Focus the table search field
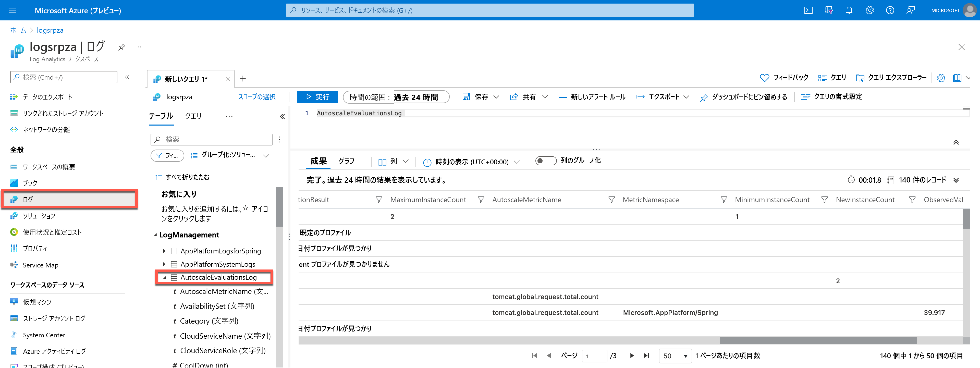 (212, 139)
